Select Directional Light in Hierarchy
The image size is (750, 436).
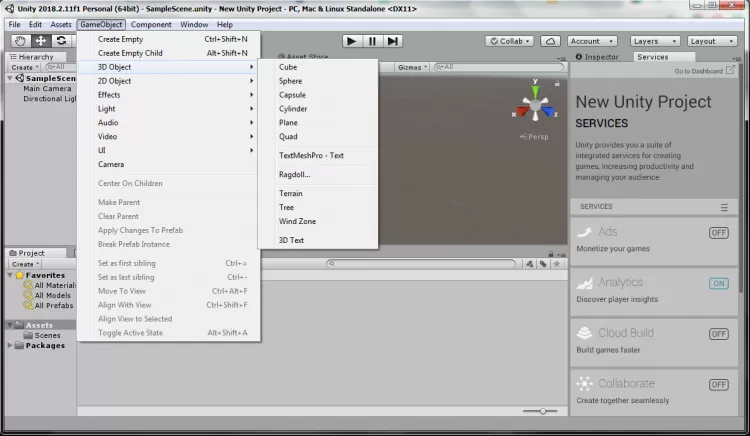coord(50,98)
